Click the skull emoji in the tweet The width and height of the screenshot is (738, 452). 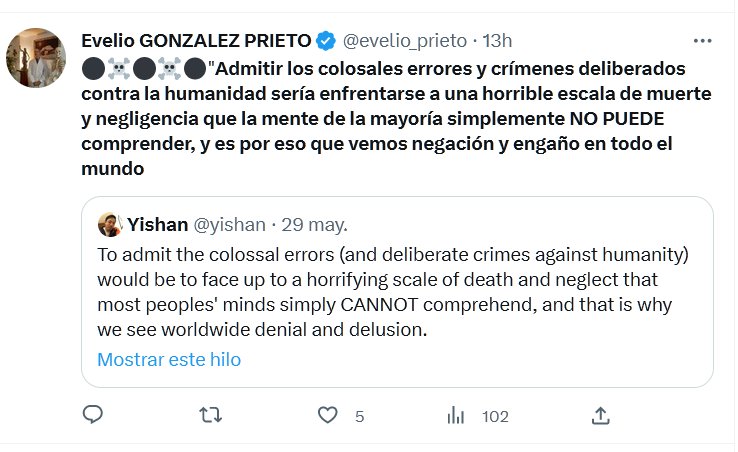click(x=118, y=70)
